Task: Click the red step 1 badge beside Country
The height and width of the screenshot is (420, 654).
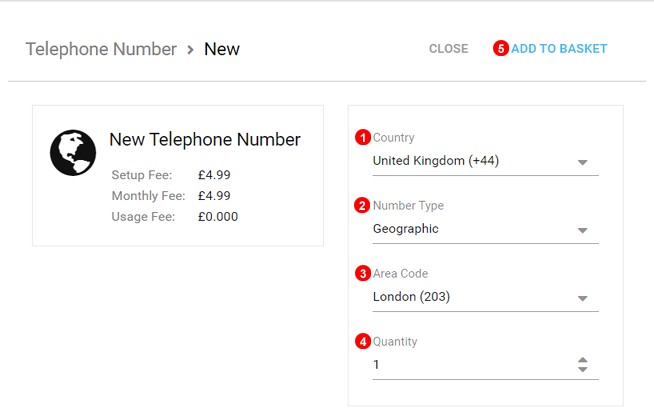Action: pos(363,138)
